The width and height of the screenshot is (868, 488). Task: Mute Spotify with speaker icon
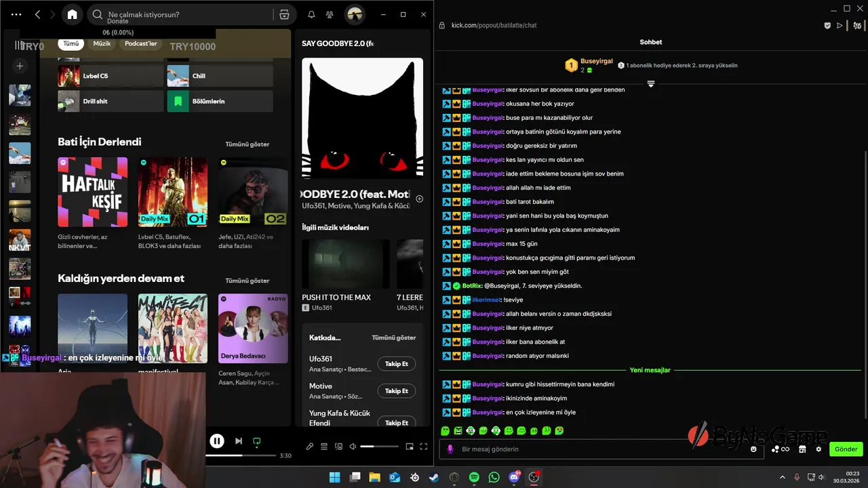tap(353, 447)
